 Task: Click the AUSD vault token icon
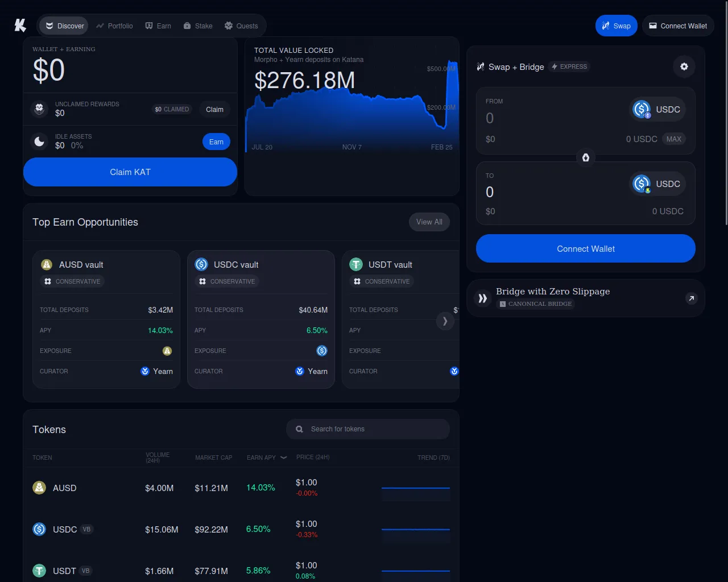tap(47, 264)
